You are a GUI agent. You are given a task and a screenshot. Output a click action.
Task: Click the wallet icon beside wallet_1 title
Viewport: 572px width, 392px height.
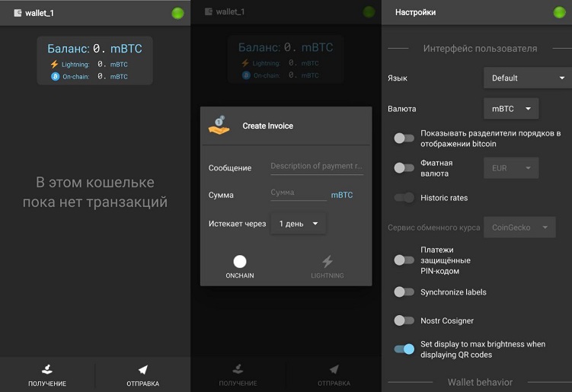(17, 13)
